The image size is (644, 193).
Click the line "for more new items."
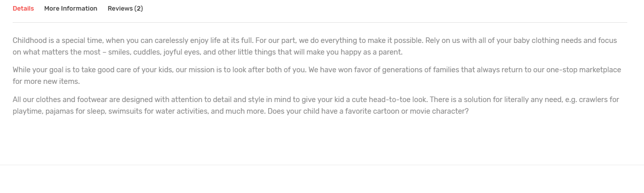click(x=47, y=81)
